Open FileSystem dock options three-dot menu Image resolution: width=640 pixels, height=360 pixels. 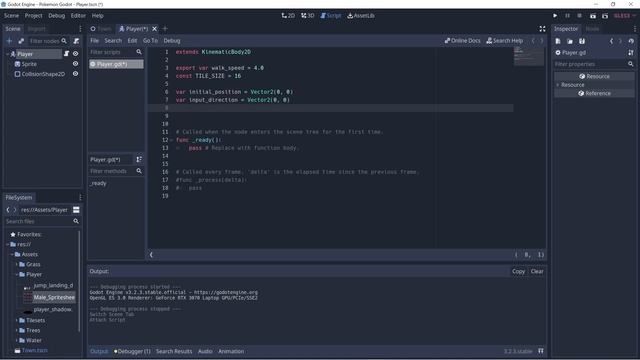pos(80,198)
